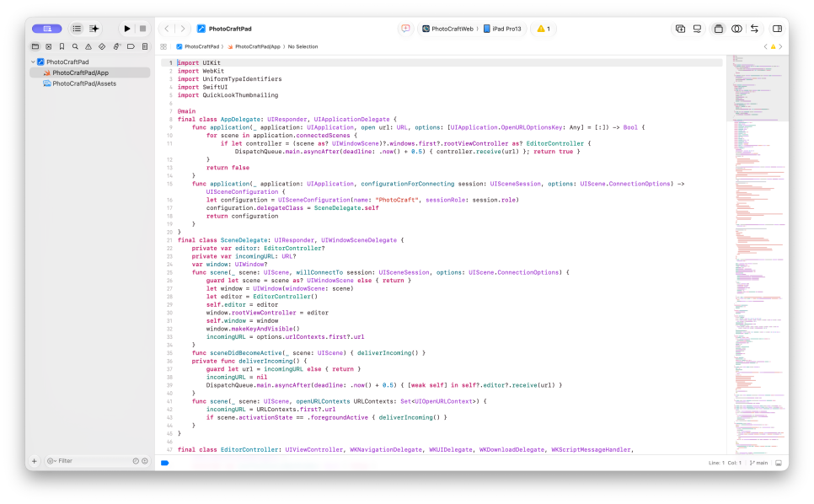This screenshot has height=504, width=814.
Task: Toggle the inspector sidebar
Action: click(777, 29)
